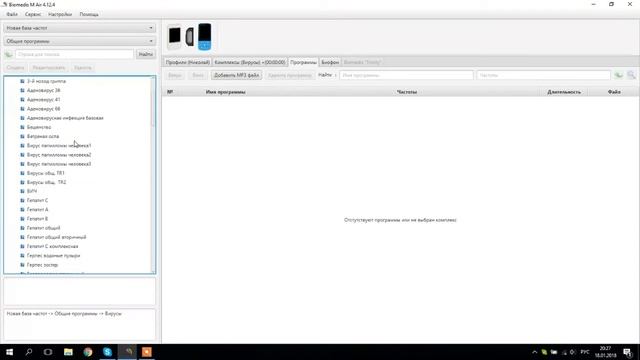Sort by 'Имя программы' column header
Image resolution: width=640 pixels, height=360 pixels.
point(225,92)
